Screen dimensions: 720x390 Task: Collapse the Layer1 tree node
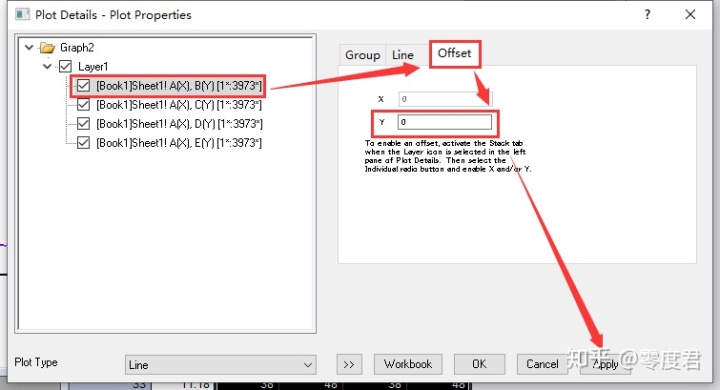click(x=47, y=67)
